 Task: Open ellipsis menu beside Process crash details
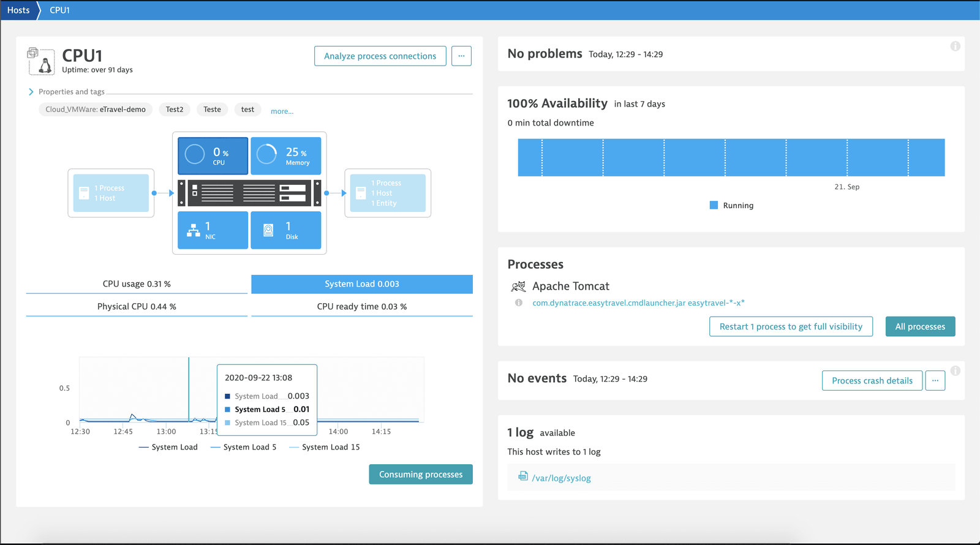pos(935,380)
